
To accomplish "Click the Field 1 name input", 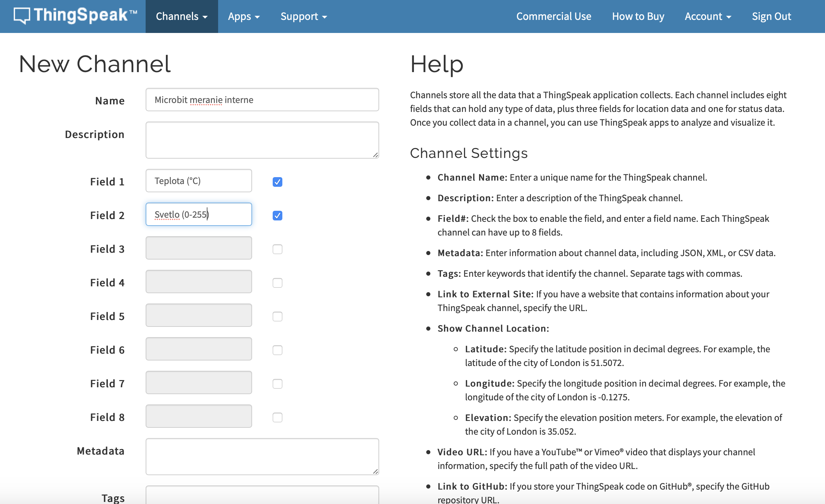I will click(x=199, y=181).
